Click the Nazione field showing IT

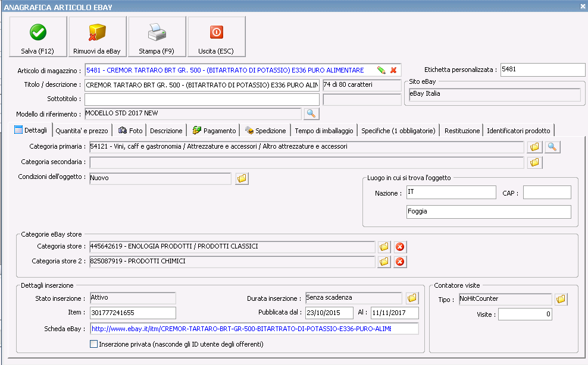[451, 192]
